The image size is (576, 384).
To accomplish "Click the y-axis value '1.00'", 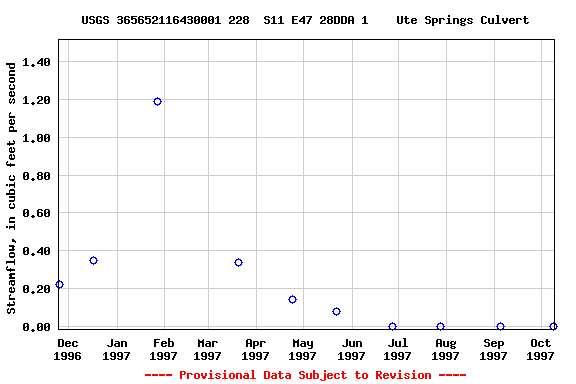I will 36,138.
